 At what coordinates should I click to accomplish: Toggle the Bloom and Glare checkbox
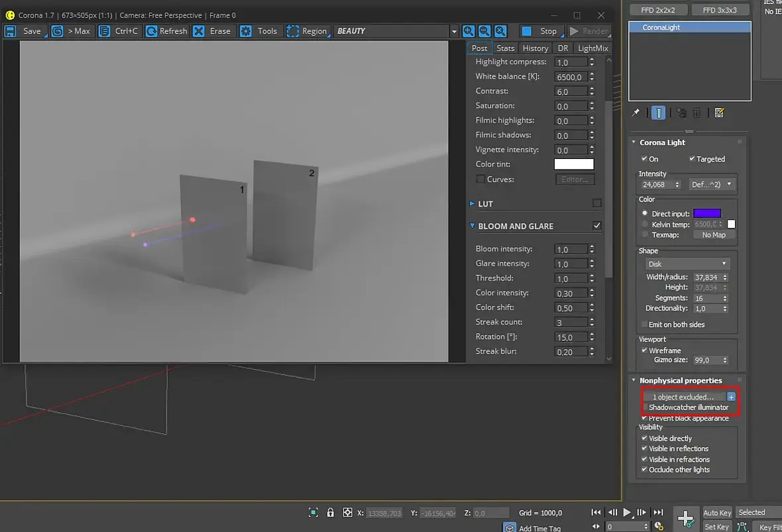click(x=597, y=226)
